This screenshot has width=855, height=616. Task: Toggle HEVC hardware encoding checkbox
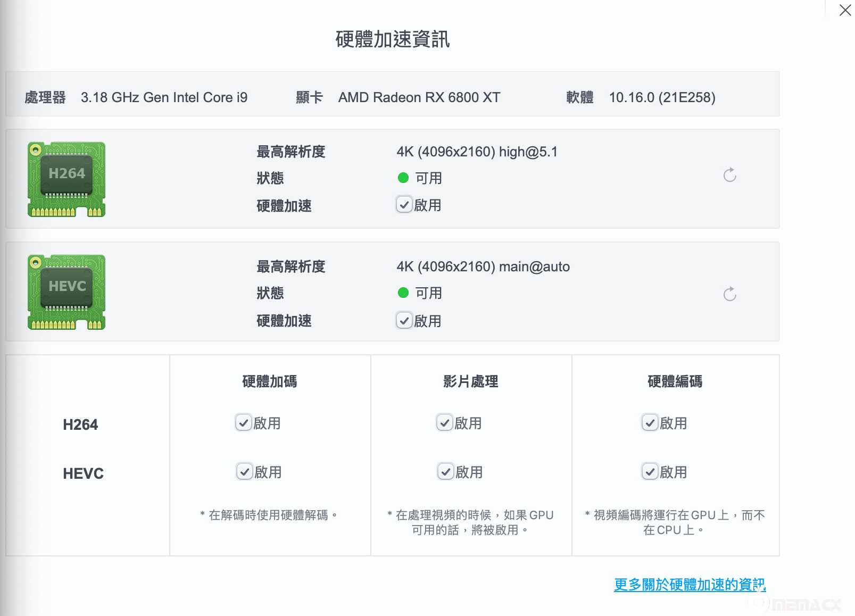click(650, 472)
